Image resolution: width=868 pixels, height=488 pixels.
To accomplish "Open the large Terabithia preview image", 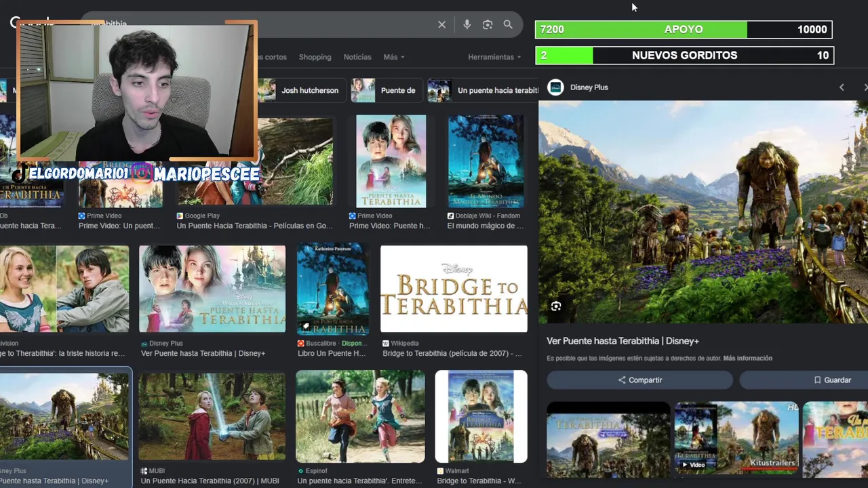I will point(703,212).
